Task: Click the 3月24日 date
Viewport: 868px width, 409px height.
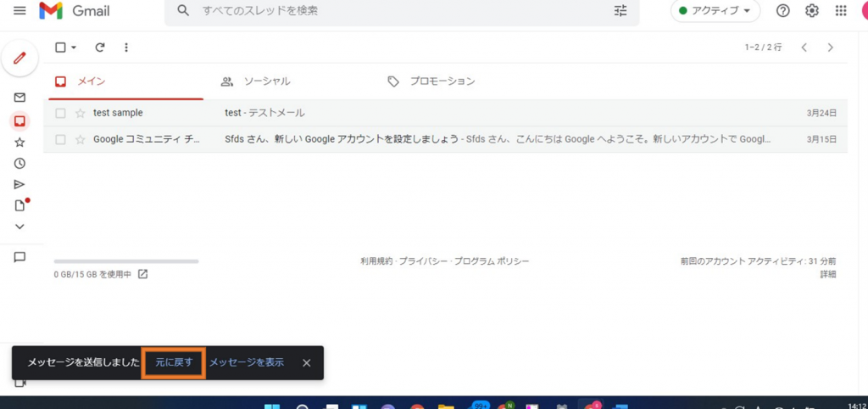Action: point(821,113)
